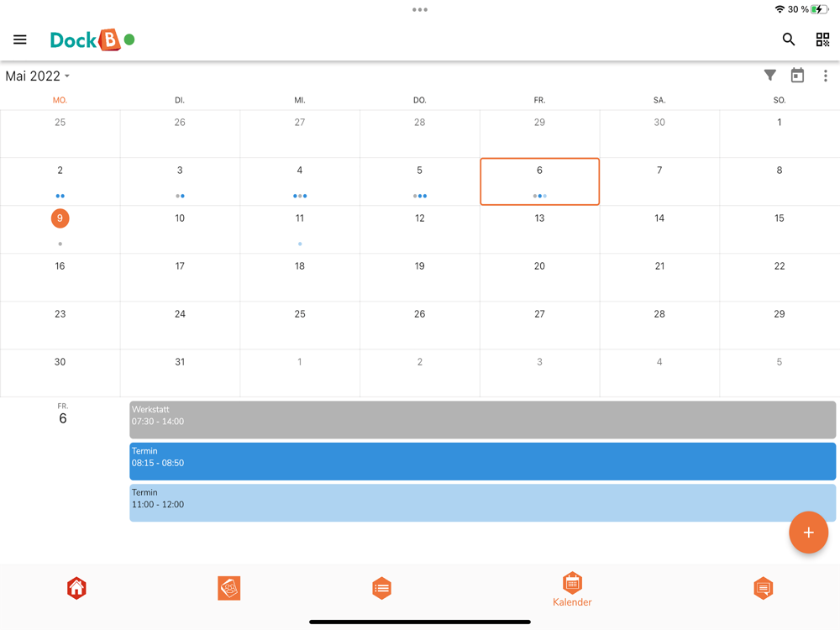Select Thursday May 5 in the second week
840x630 pixels.
(419, 181)
